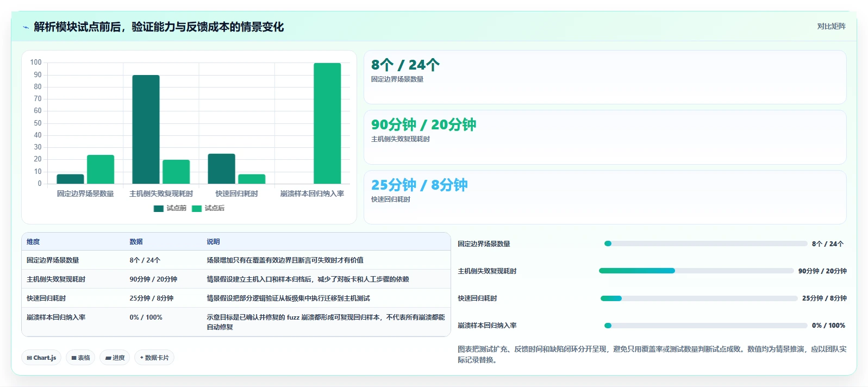Screen dimensions: 868x387
Task: Click the 固定边界场景数量 x-axis label
Action: [x=85, y=193]
